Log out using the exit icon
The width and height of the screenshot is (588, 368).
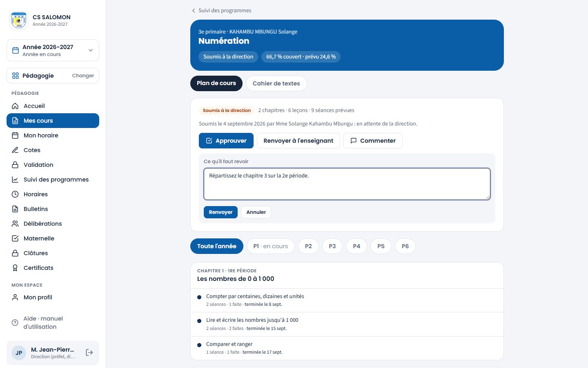(89, 352)
